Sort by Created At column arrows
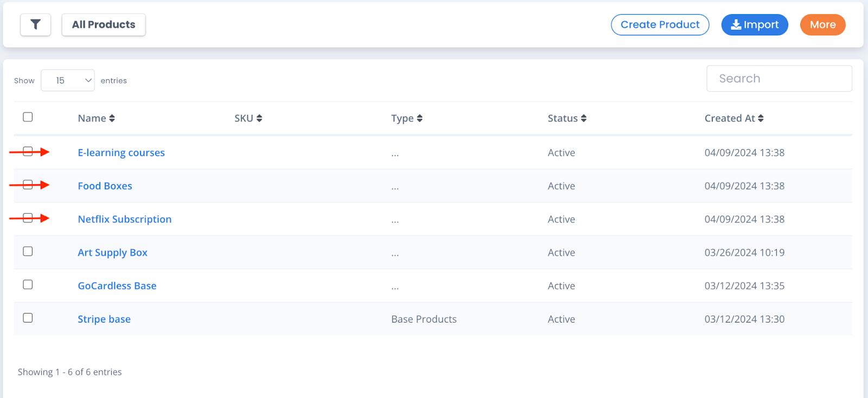Viewport: 868px width, 398px height. (761, 118)
